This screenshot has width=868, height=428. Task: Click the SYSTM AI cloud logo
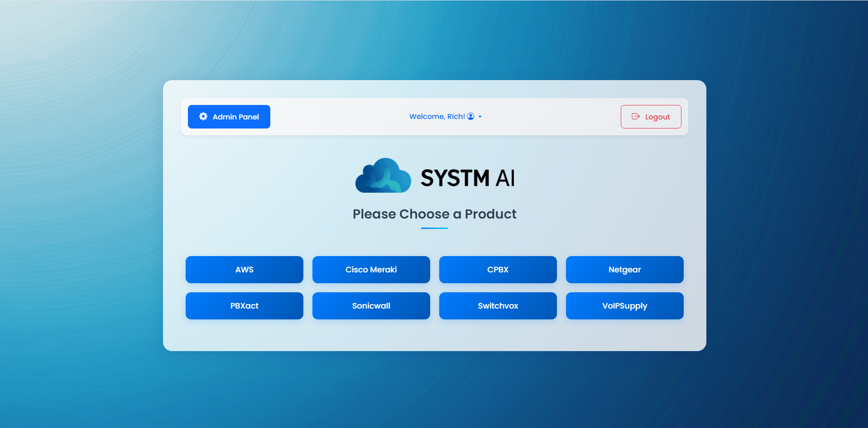click(x=383, y=176)
